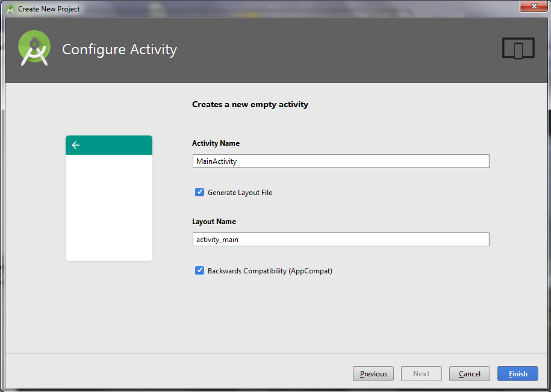Click the phone and tablet form factor icon
The height and width of the screenshot is (392, 551).
pyautogui.click(x=518, y=48)
